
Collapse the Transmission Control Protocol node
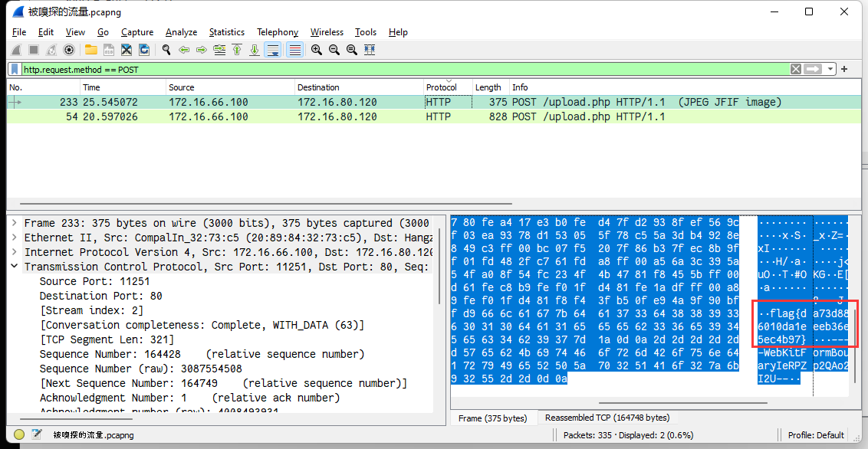point(14,267)
